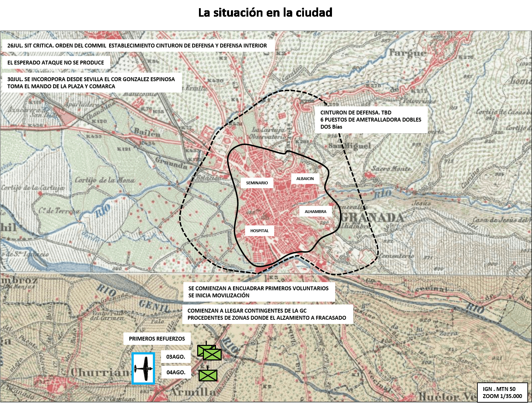Click the 'PRIMEROS REFUERZOS' label
The image size is (532, 403).
[x=157, y=339]
